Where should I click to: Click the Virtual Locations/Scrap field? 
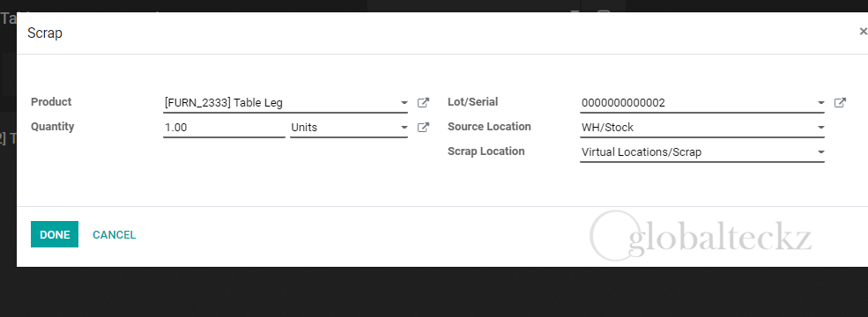pos(702,152)
